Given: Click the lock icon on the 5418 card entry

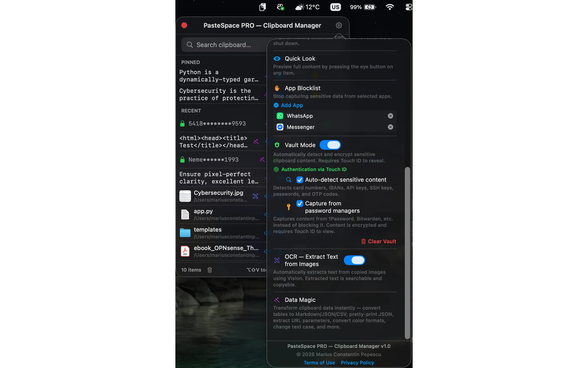Looking at the screenshot, I should tap(182, 124).
